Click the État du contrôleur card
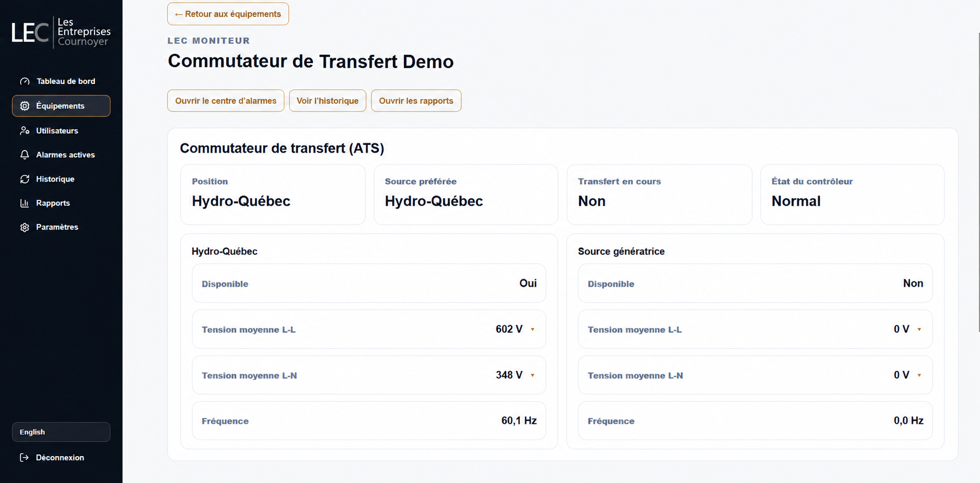Image resolution: width=980 pixels, height=483 pixels. pyautogui.click(x=852, y=195)
